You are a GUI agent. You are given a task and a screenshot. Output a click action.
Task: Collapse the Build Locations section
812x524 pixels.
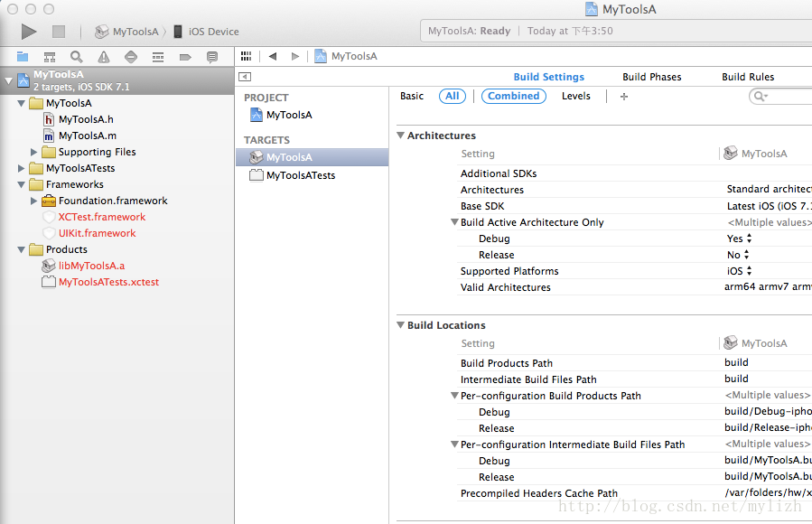(400, 325)
